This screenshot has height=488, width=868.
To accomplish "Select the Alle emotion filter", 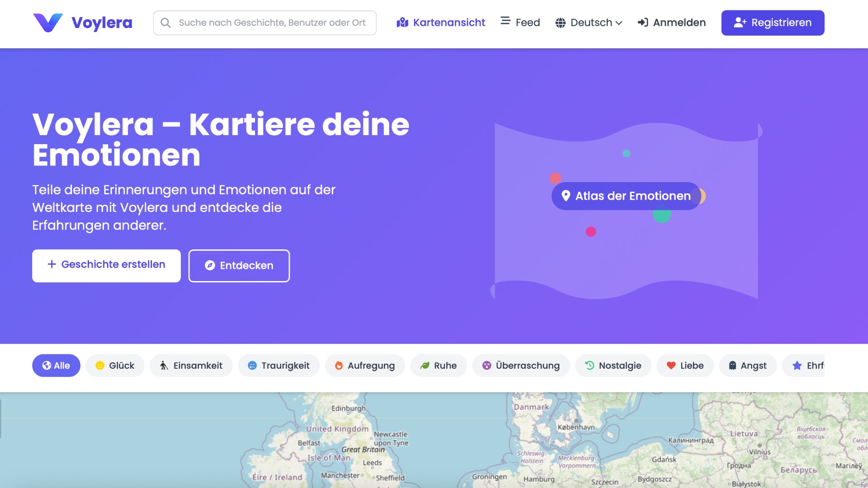I will [56, 366].
